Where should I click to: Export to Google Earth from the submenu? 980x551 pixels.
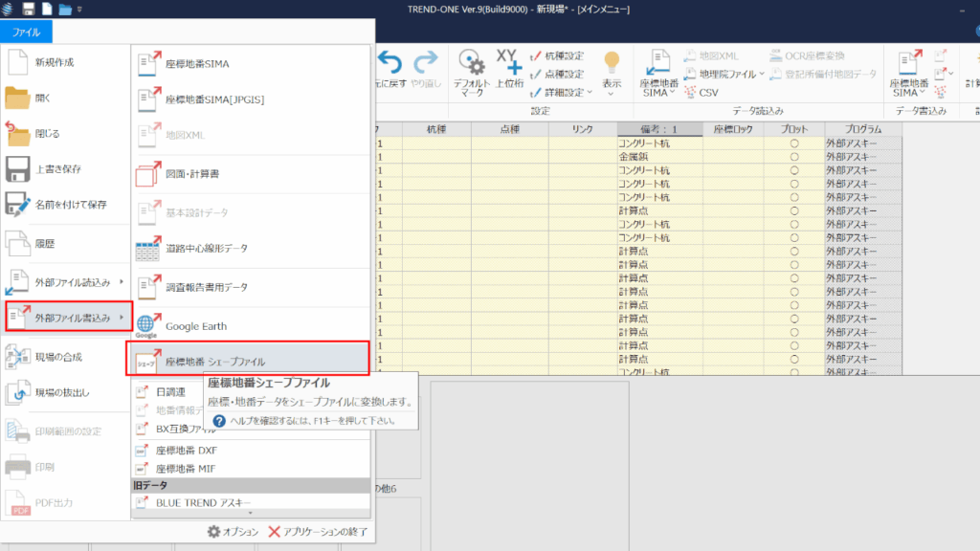coord(252,325)
